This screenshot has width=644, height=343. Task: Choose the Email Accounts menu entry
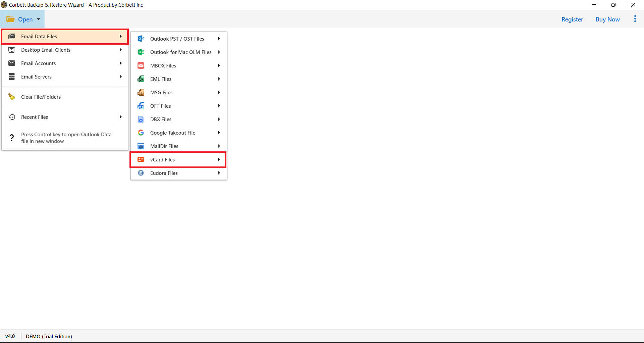click(x=65, y=63)
